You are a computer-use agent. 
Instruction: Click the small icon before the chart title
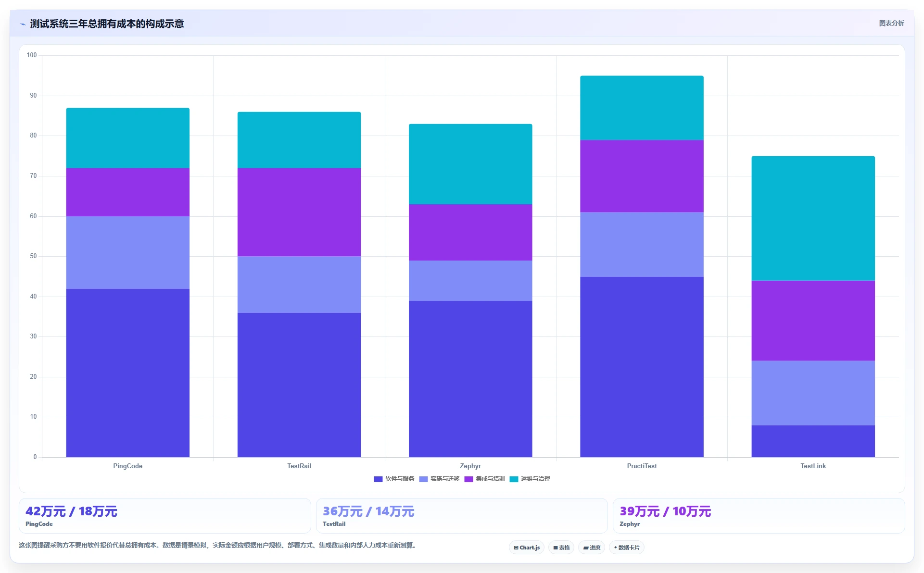tap(23, 24)
